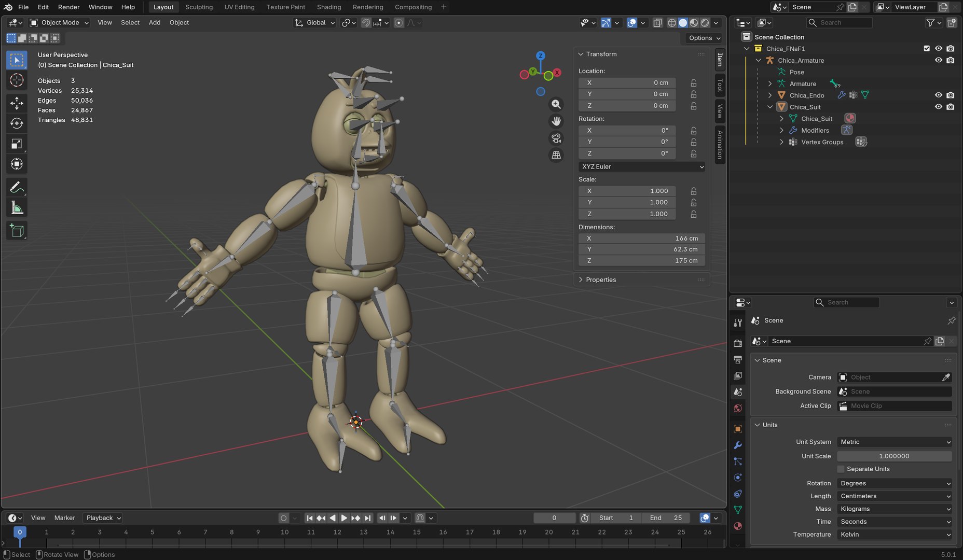963x560 pixels.
Task: Switch to rendered viewport shading
Action: coord(705,23)
